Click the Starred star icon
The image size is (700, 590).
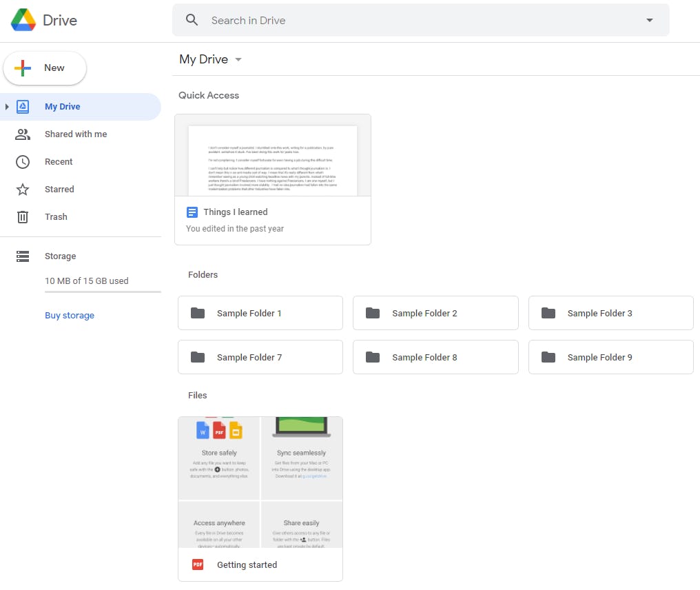23,189
